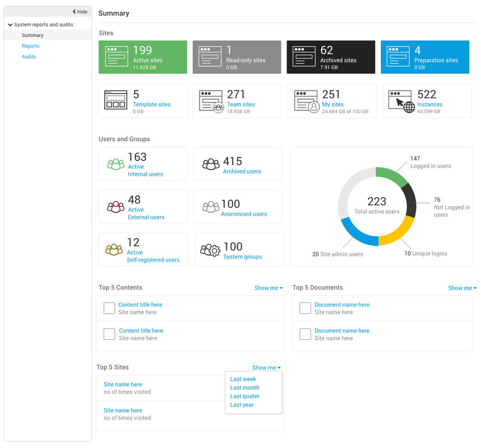
Task: Click the Active sites green tile icon
Action: [117, 57]
